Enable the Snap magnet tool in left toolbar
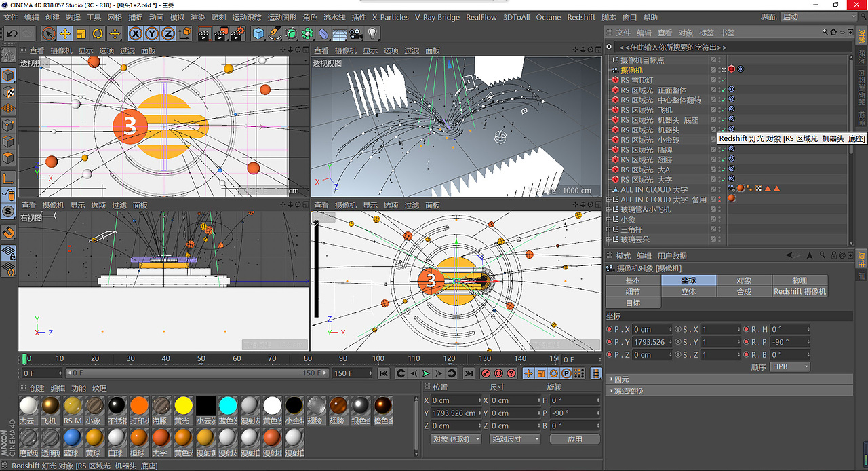The width and height of the screenshot is (868, 471). coord(8,232)
